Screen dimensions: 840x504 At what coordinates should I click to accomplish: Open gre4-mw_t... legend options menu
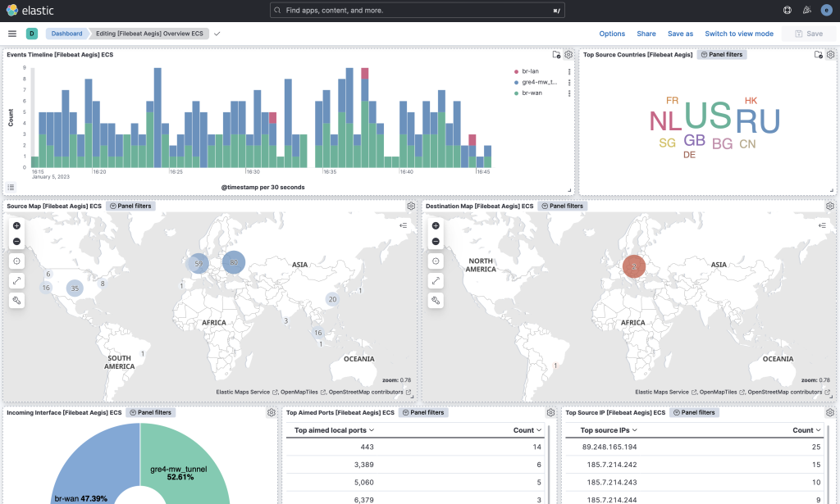pos(569,83)
